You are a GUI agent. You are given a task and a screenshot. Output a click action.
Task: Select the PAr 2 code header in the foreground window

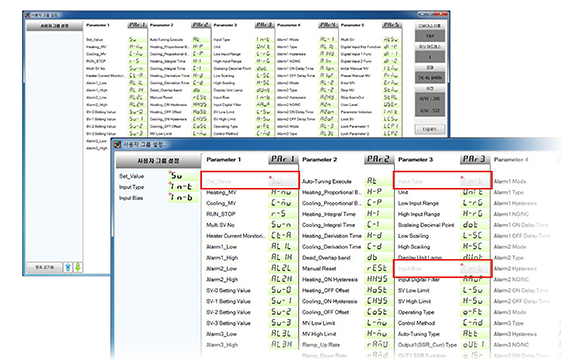(378, 159)
